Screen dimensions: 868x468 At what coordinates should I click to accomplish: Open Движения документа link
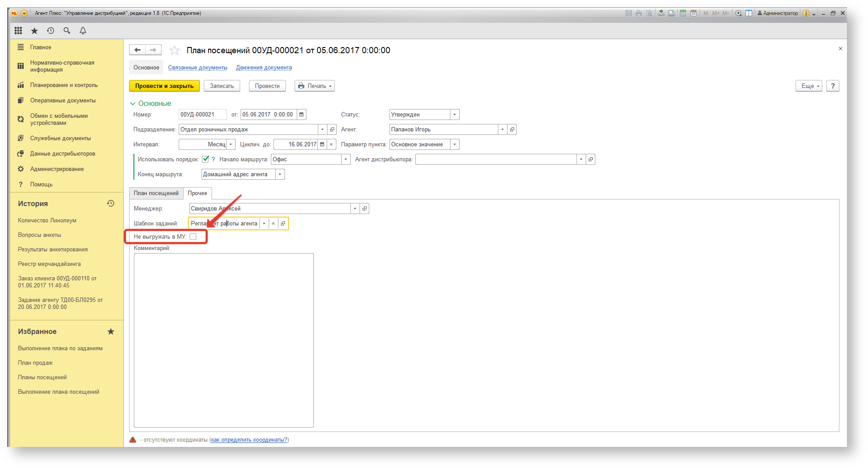[264, 68]
